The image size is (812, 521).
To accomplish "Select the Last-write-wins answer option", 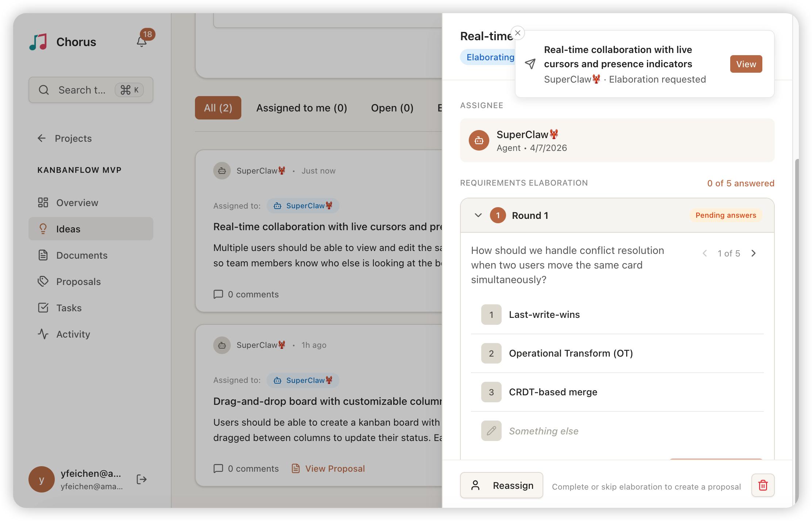I will [x=544, y=315].
